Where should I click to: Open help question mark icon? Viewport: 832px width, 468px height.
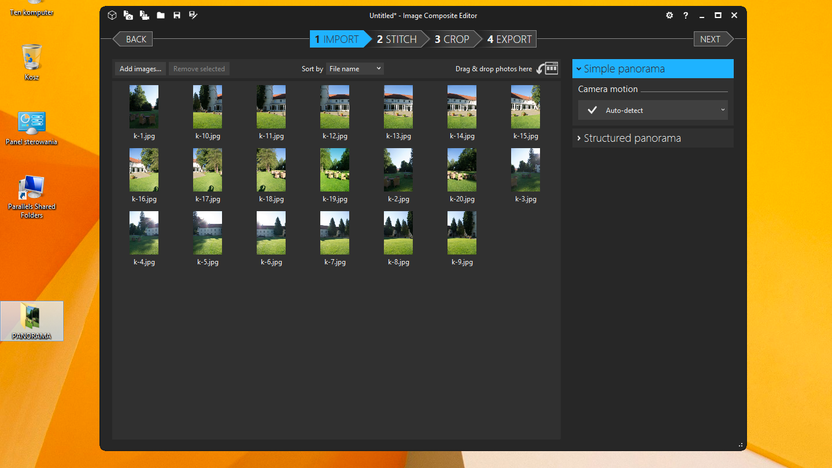coord(686,15)
